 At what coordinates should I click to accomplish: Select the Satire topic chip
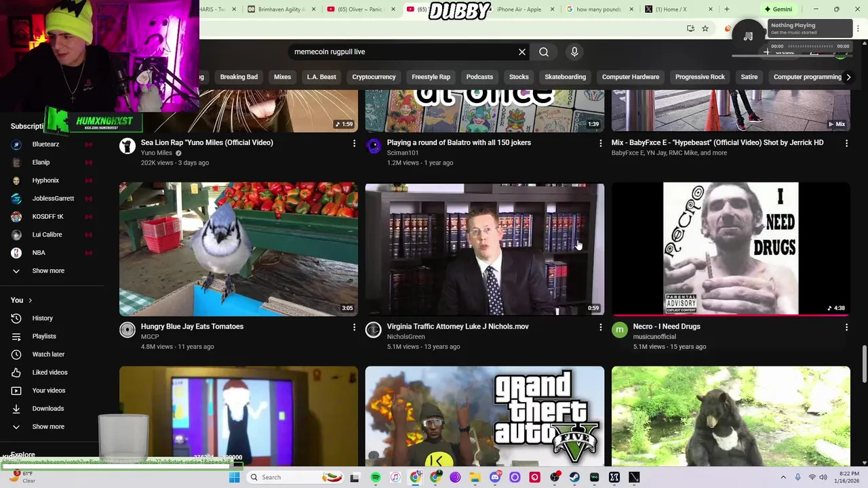pos(749,77)
